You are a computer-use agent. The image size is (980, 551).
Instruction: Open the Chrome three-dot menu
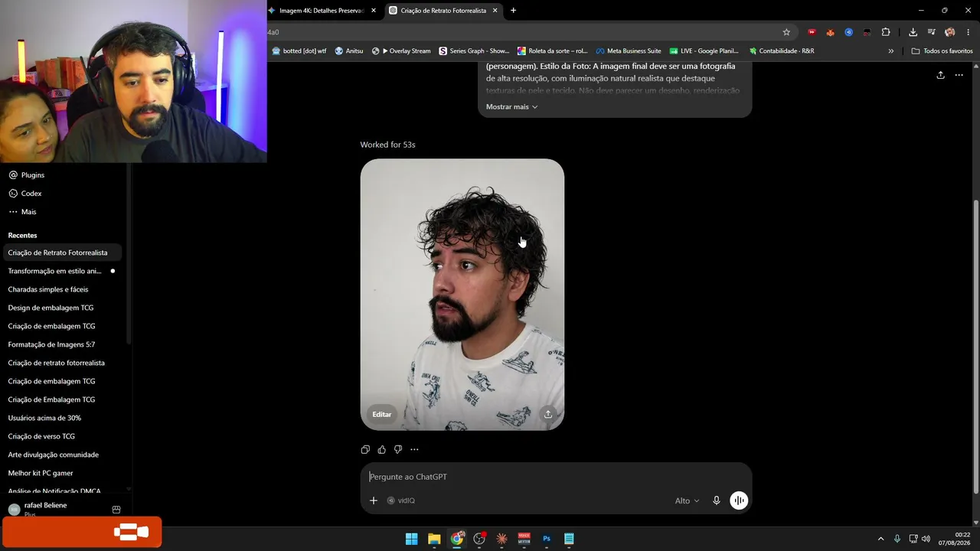[969, 32]
